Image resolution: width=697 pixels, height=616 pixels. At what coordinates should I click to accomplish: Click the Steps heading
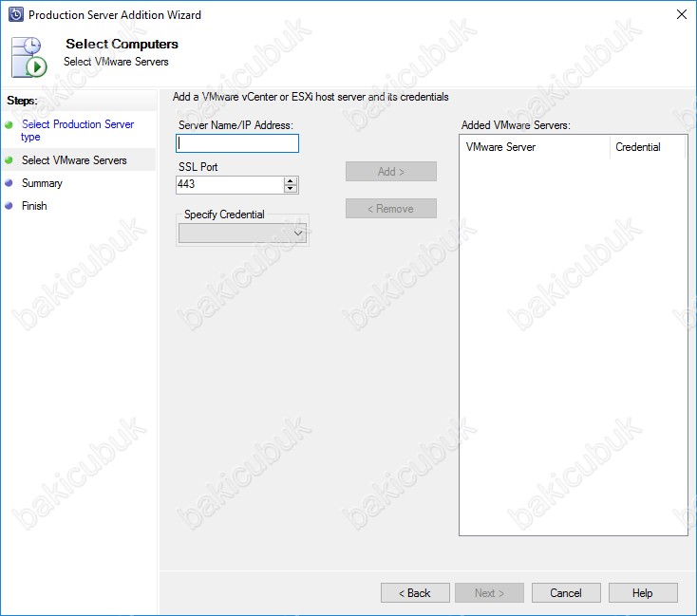[22, 101]
